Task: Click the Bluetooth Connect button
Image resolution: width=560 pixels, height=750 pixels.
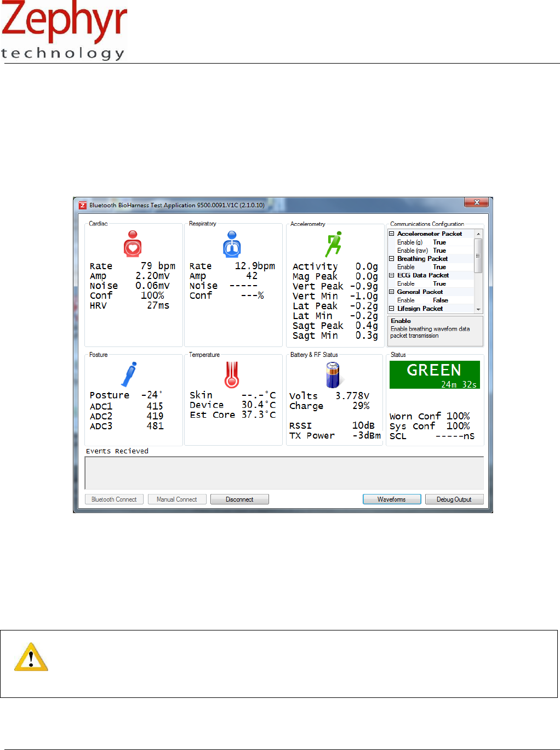Action: coord(114,499)
